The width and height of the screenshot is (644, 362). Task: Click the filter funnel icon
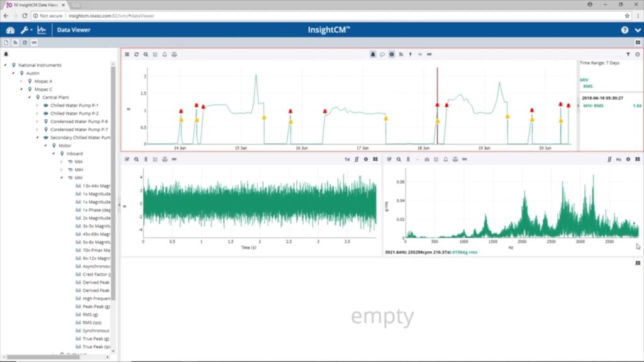pyautogui.click(x=628, y=55)
